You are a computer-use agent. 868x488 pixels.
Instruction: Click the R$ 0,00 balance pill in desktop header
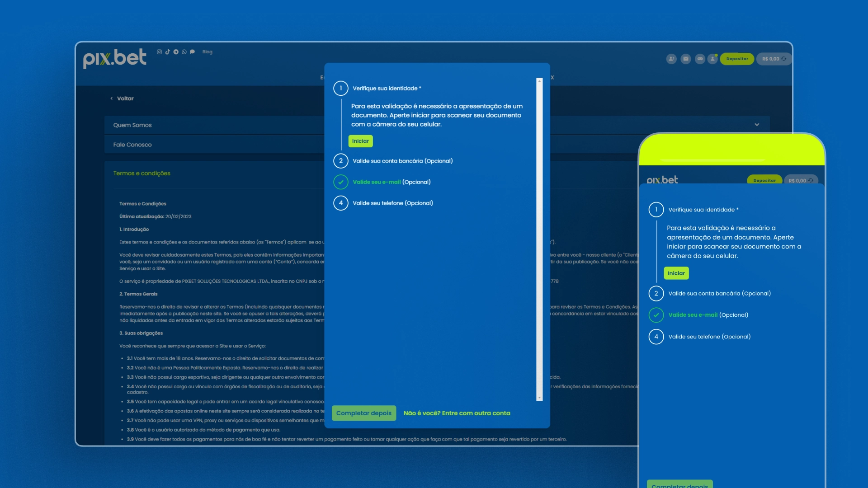point(774,59)
